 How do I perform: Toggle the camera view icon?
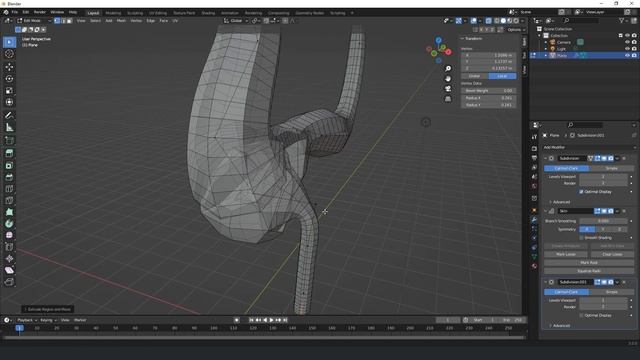click(x=448, y=89)
